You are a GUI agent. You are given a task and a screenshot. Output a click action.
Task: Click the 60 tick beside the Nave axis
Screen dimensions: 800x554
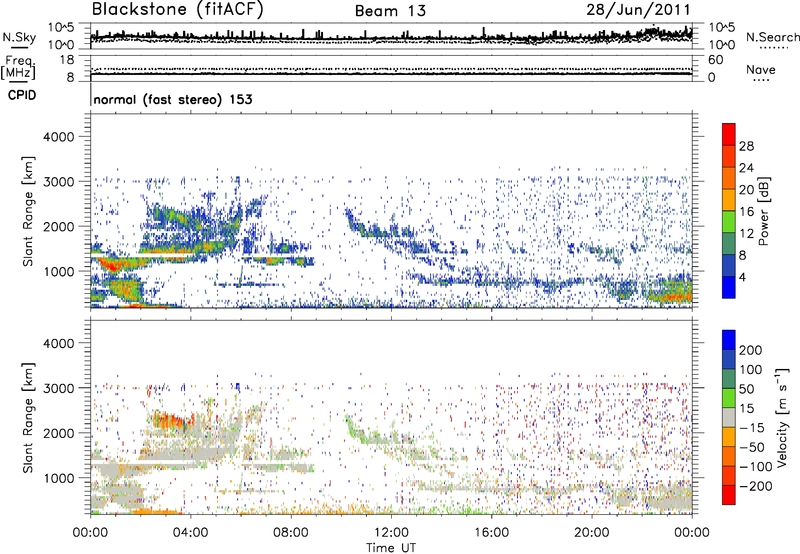coord(716,60)
